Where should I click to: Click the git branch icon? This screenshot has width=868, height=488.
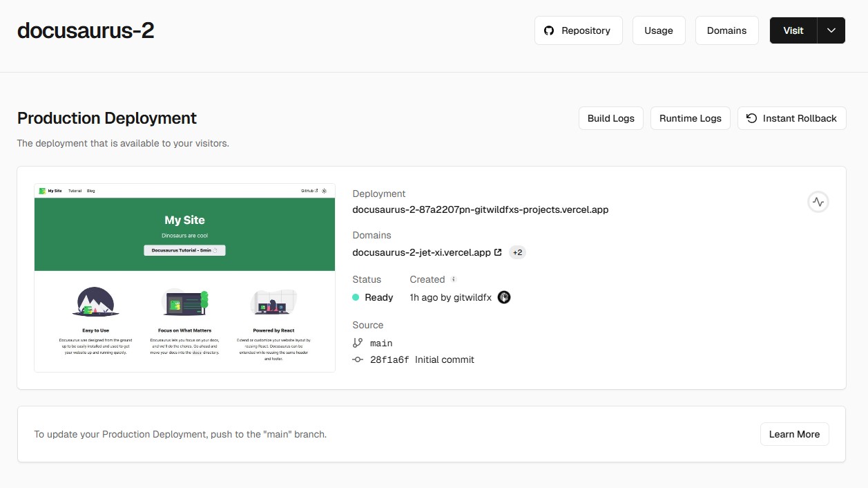(x=358, y=343)
